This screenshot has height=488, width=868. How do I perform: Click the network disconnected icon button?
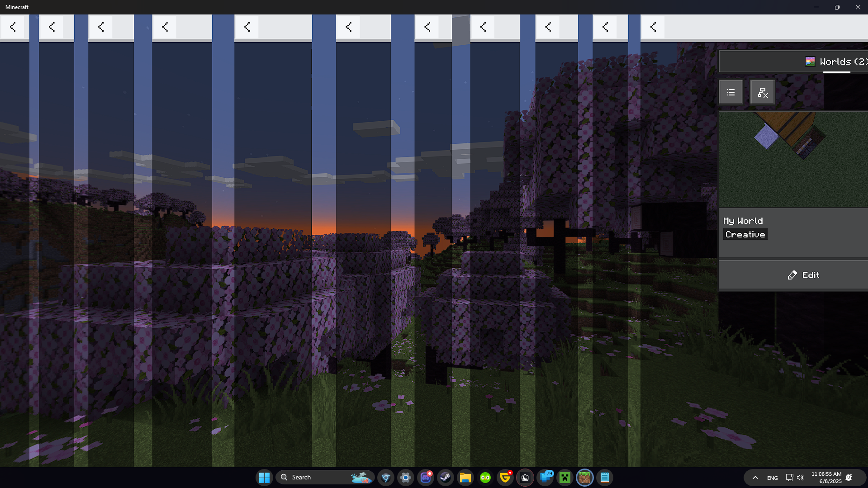point(763,92)
